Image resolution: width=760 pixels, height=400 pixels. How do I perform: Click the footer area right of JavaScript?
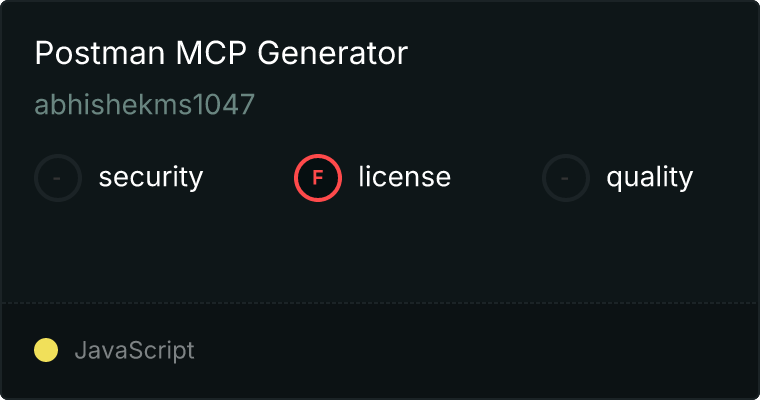pyautogui.click(x=475, y=351)
